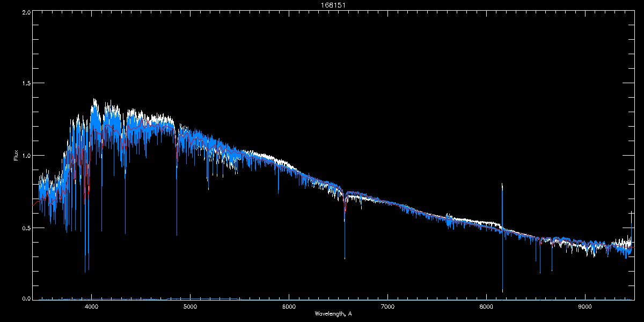This screenshot has width=644, height=322.
Task: Click the deep blue absorption line near 3930
Action: (85, 268)
